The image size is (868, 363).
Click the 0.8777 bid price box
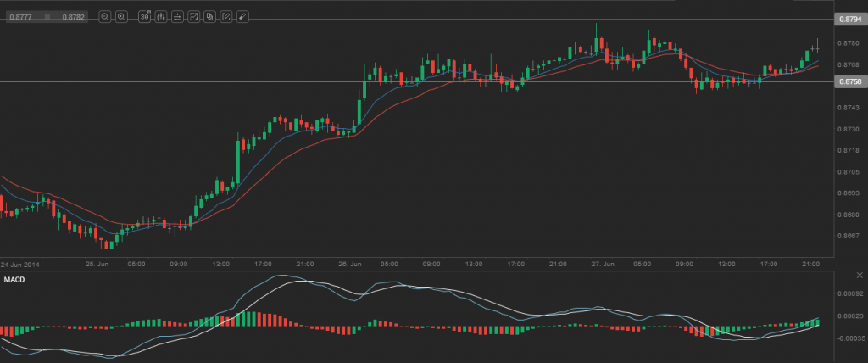20,16
